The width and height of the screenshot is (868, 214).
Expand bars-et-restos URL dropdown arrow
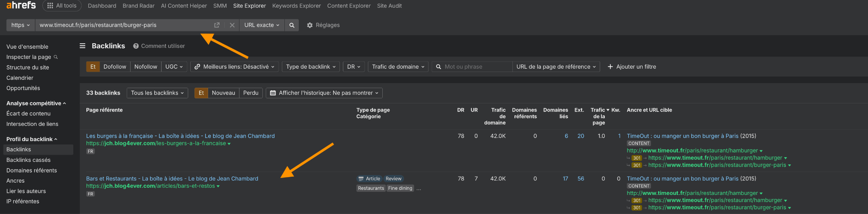[x=218, y=186]
